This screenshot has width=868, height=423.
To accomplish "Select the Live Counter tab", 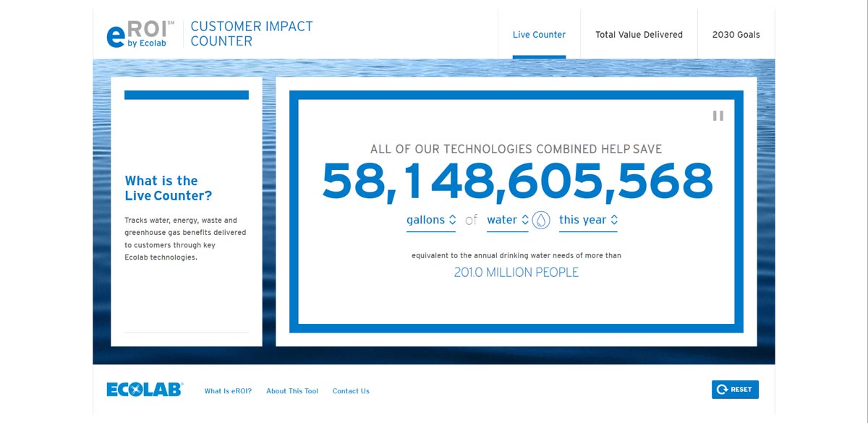I will point(539,34).
